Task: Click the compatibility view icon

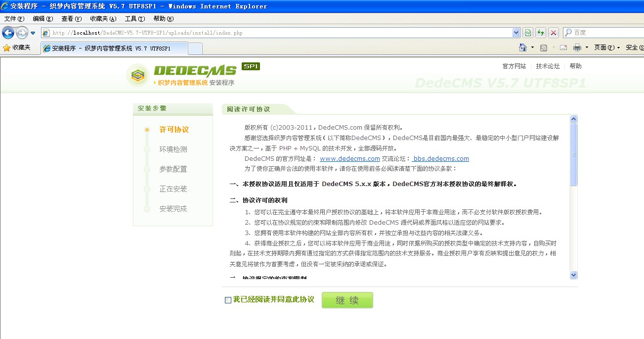Action: click(x=528, y=33)
